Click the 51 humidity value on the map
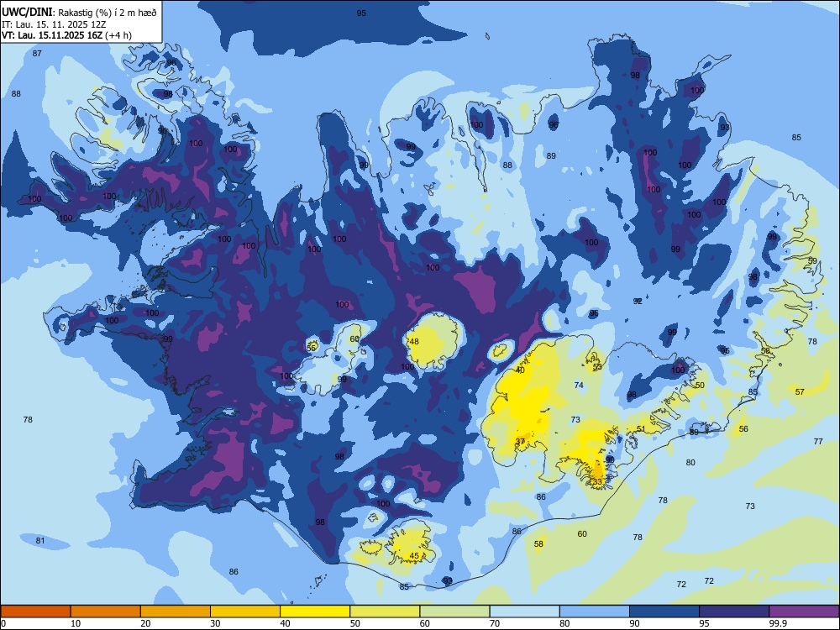Screen dimensions: 840x630 click(x=641, y=429)
